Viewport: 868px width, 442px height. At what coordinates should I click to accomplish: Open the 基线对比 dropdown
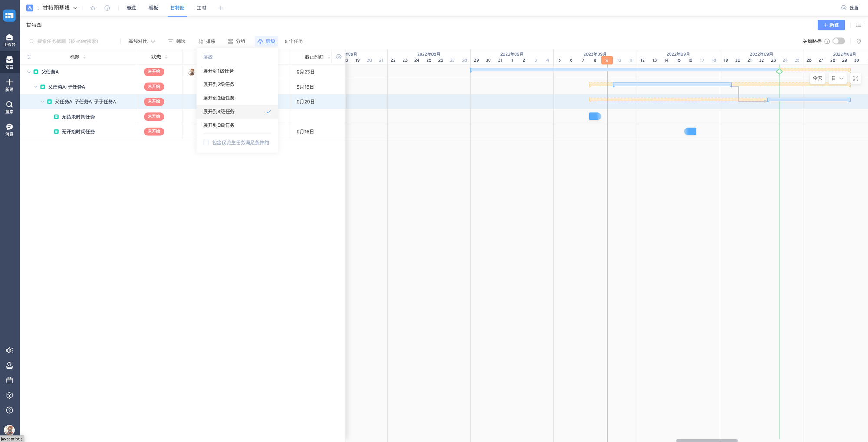141,41
